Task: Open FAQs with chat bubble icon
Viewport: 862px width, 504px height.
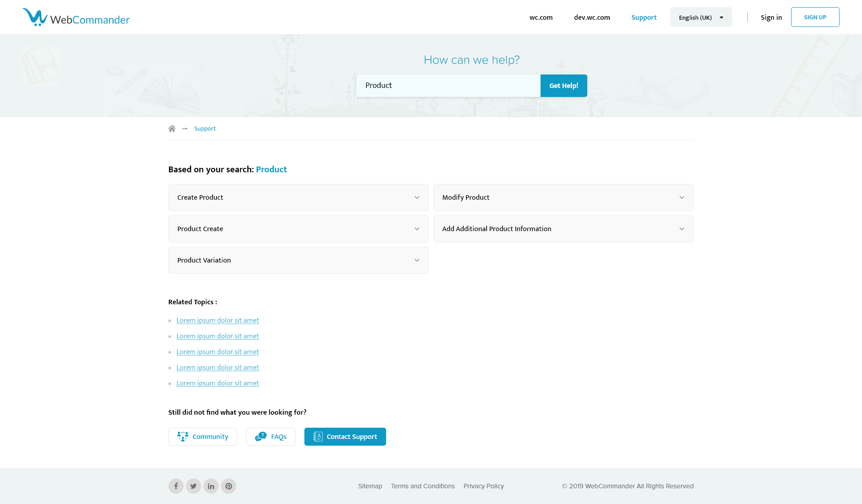Action: 270,437
